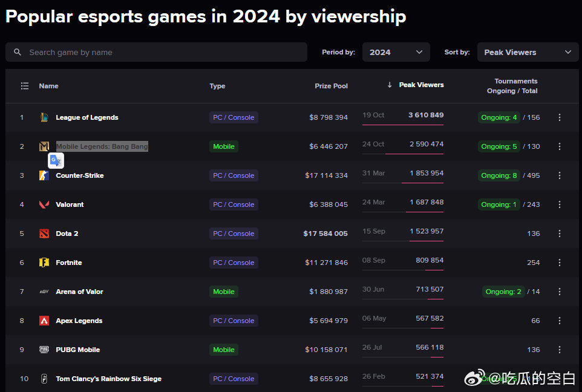Open more options for Valorant row

pos(560,204)
